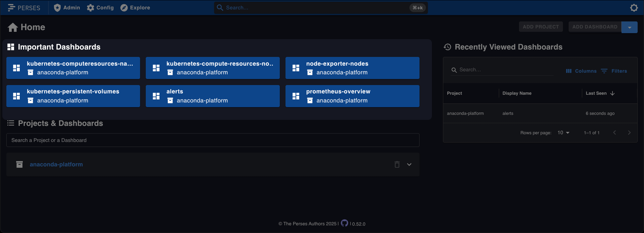644x233 pixels.
Task: Open kubernetes-persistent-volumes dashboard card
Action: [x=73, y=96]
